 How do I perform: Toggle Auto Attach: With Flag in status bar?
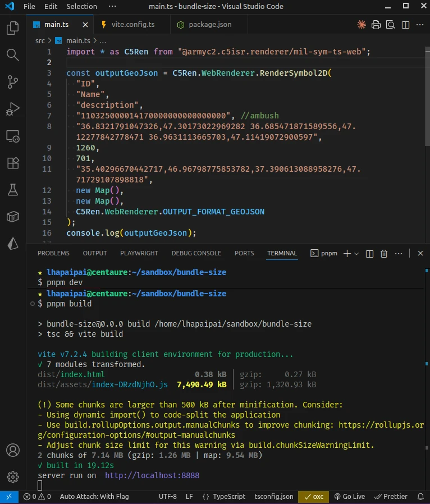94,497
